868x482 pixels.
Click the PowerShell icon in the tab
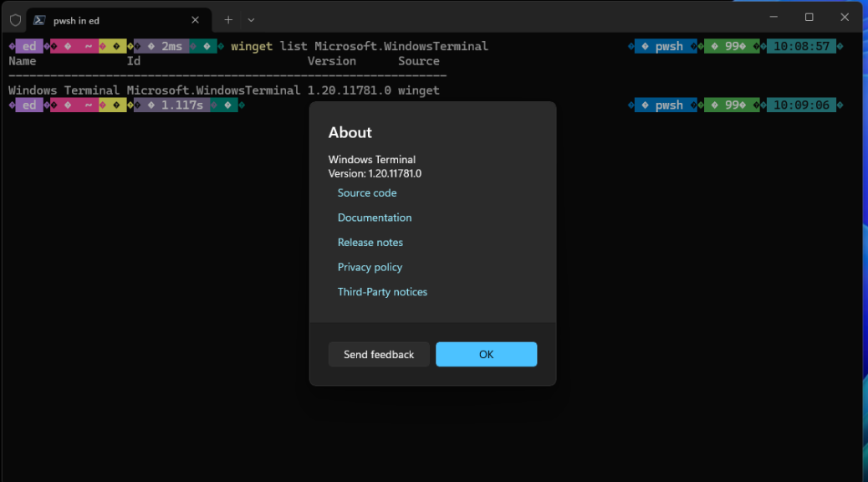point(39,20)
